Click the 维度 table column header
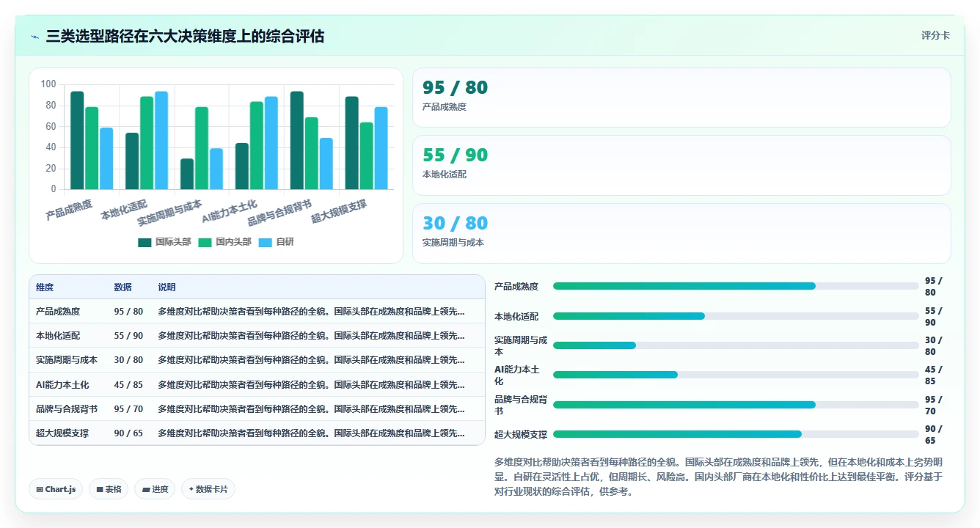Screen dimensions: 980x528 pyautogui.click(x=45, y=287)
